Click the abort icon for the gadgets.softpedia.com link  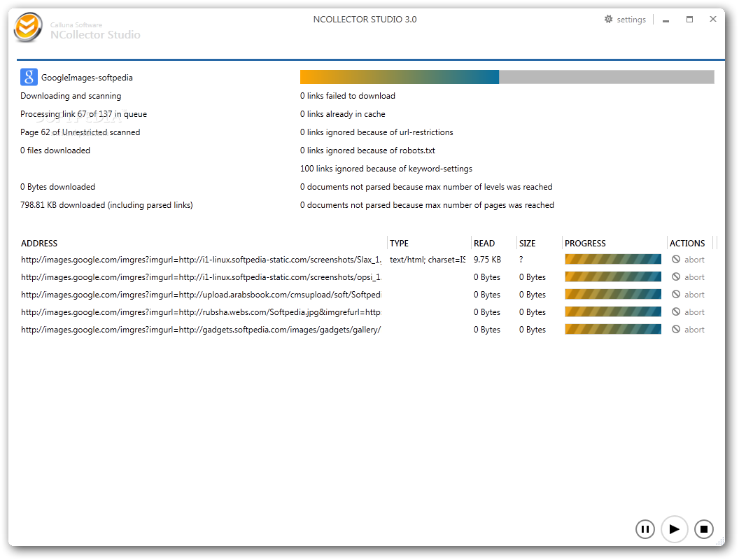click(x=676, y=329)
